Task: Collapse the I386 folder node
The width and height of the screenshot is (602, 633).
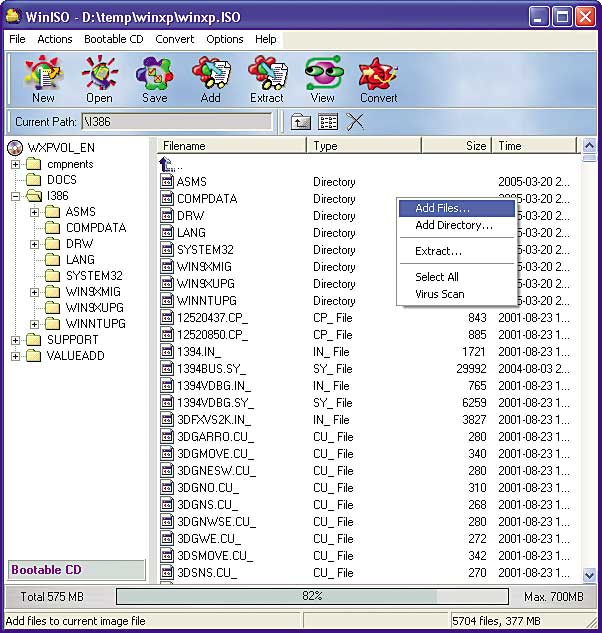Action: [x=15, y=196]
